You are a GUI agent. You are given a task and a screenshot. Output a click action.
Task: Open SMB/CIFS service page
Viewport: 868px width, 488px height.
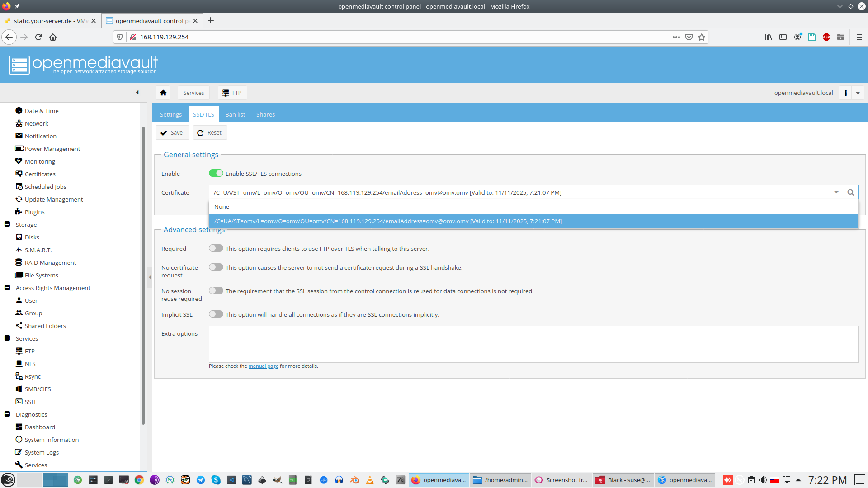point(38,389)
